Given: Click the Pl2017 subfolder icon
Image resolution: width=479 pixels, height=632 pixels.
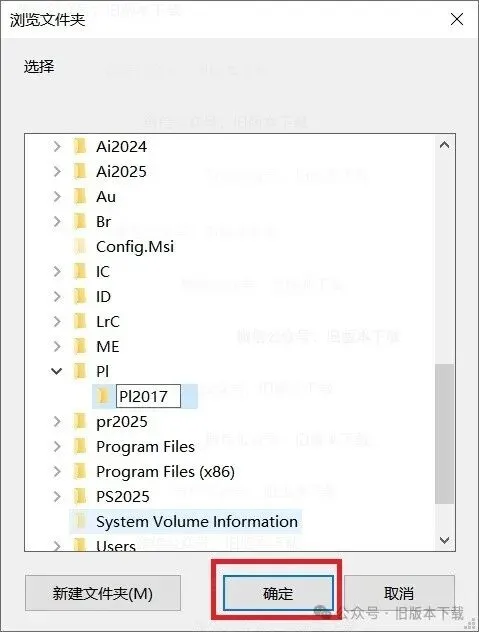Looking at the screenshot, I should 103,396.
